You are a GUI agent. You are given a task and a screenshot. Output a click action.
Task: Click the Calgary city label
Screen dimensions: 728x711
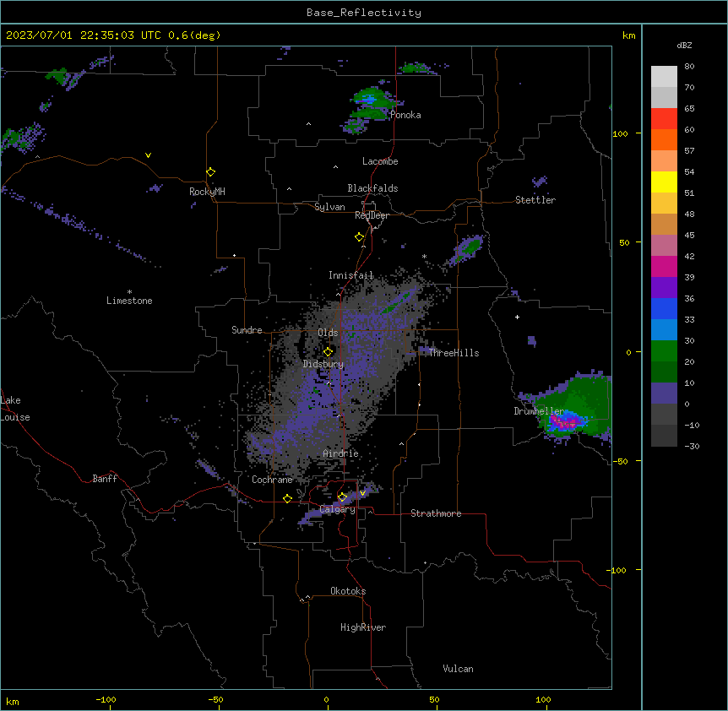(x=337, y=509)
